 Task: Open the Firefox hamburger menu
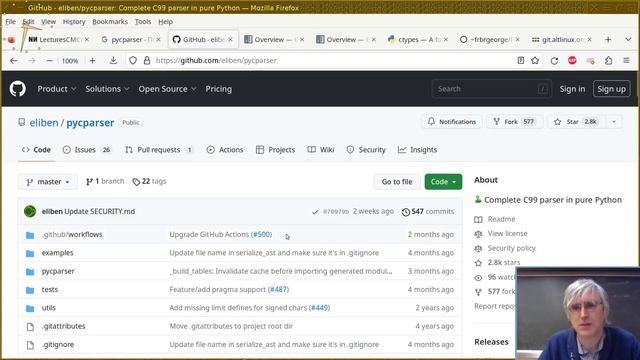[626, 60]
